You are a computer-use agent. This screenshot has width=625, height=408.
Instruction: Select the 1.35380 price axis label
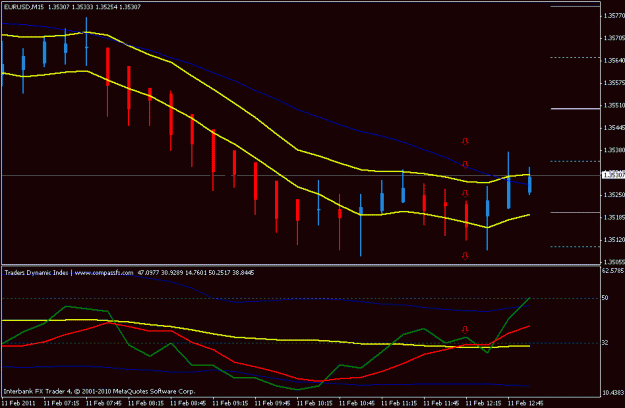(x=614, y=150)
